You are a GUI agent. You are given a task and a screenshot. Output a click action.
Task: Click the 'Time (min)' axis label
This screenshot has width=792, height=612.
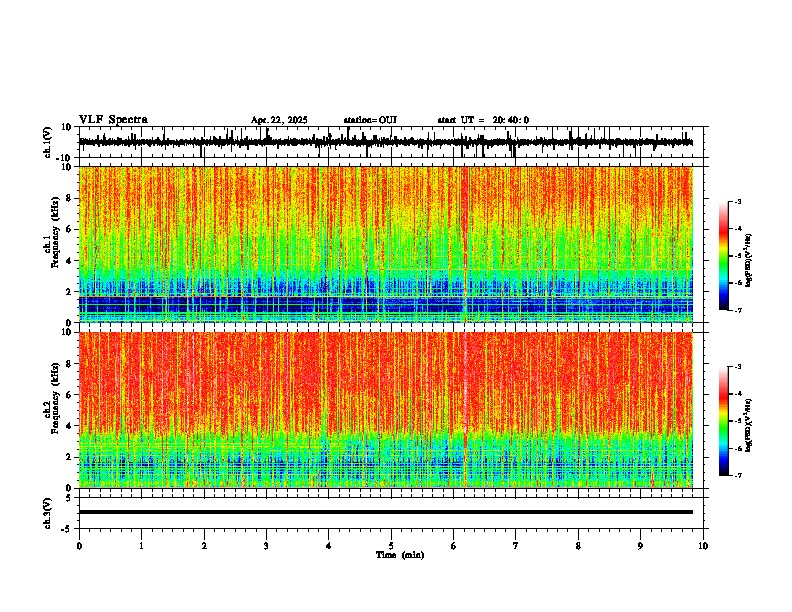click(400, 555)
